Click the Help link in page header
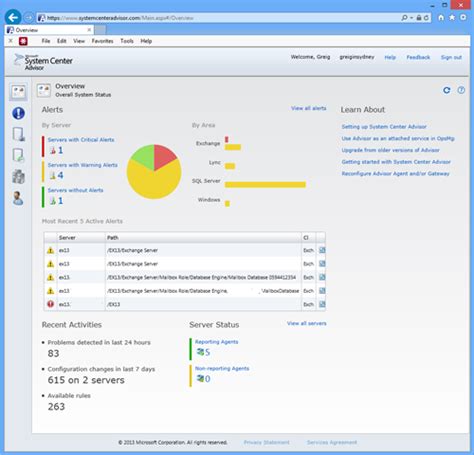 pos(390,57)
